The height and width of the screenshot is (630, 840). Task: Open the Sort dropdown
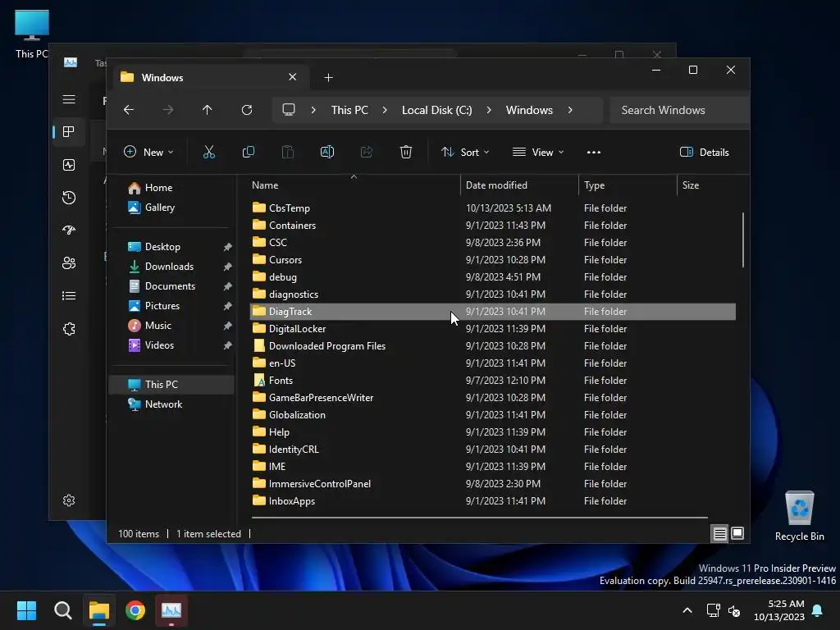click(465, 153)
